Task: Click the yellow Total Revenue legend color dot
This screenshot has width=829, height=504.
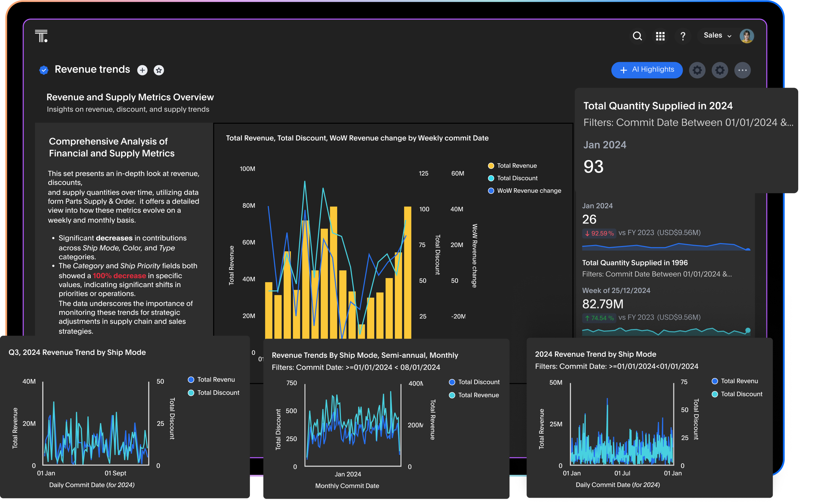Action: (491, 165)
